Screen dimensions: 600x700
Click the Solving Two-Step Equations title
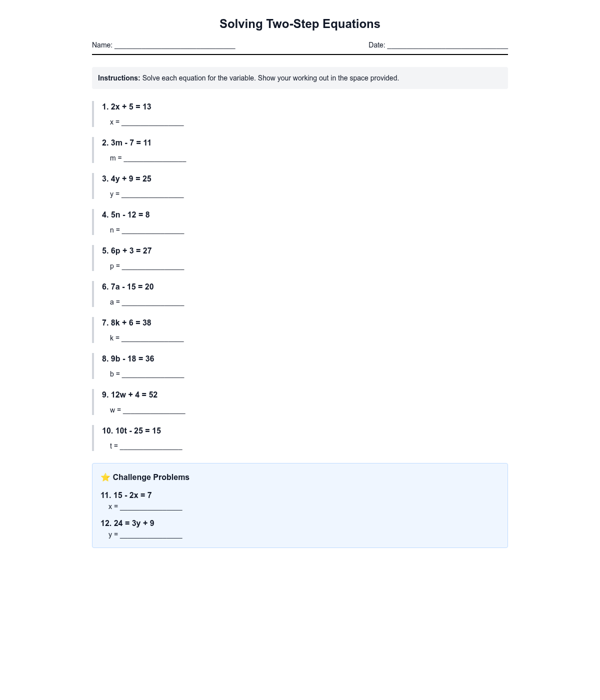[x=300, y=24]
